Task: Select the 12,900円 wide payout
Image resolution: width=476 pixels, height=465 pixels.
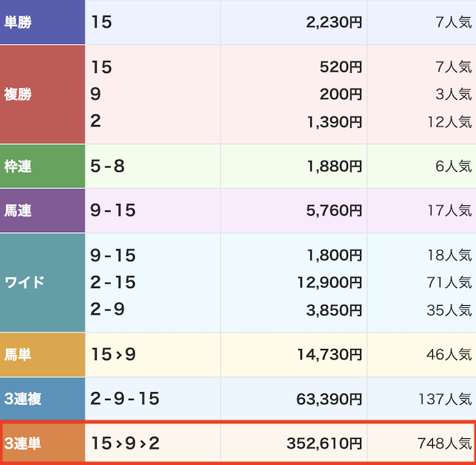Action: 329,283
